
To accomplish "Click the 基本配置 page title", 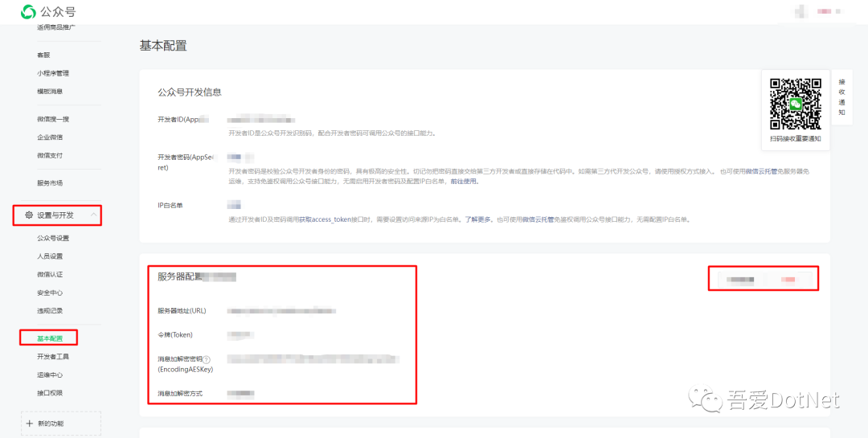I will pos(163,46).
